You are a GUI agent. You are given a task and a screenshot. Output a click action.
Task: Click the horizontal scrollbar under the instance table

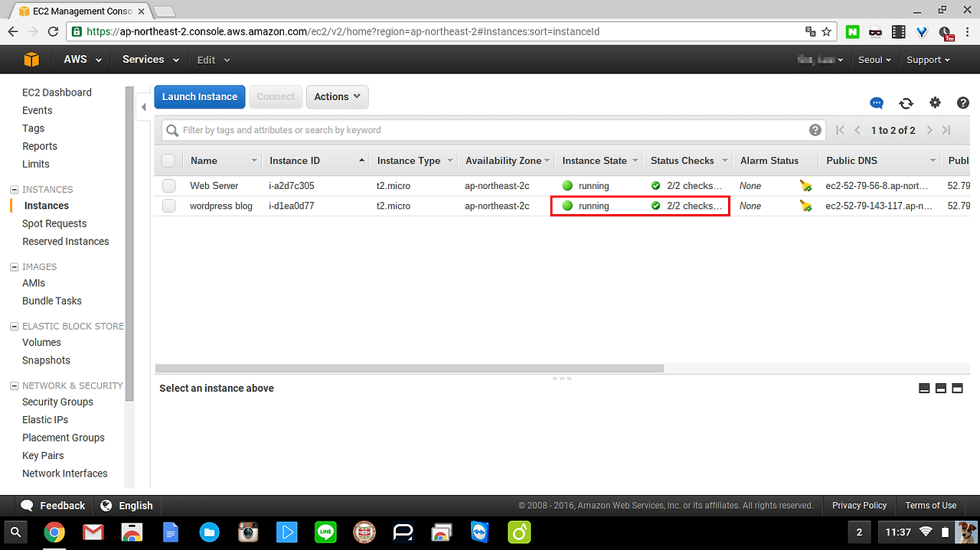pyautogui.click(x=410, y=368)
